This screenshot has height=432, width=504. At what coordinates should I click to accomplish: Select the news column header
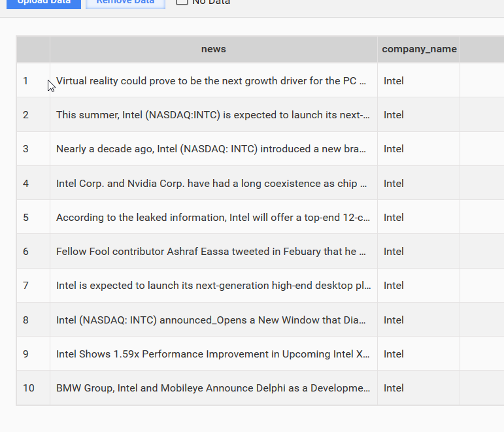(x=213, y=49)
